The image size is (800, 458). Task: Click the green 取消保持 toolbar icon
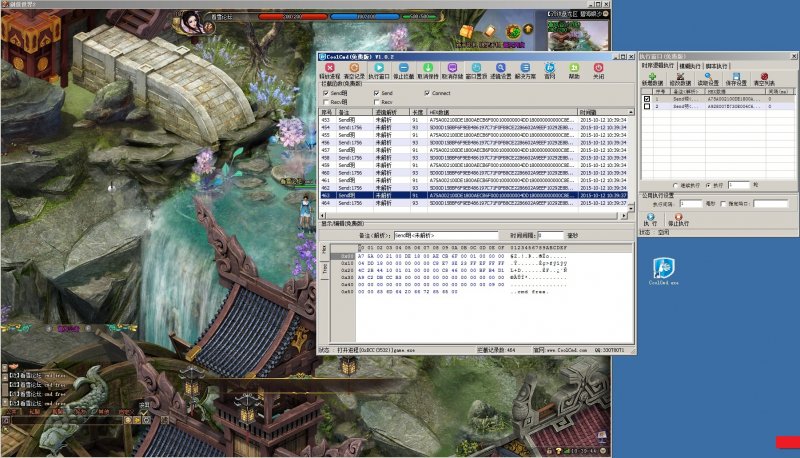[428, 68]
